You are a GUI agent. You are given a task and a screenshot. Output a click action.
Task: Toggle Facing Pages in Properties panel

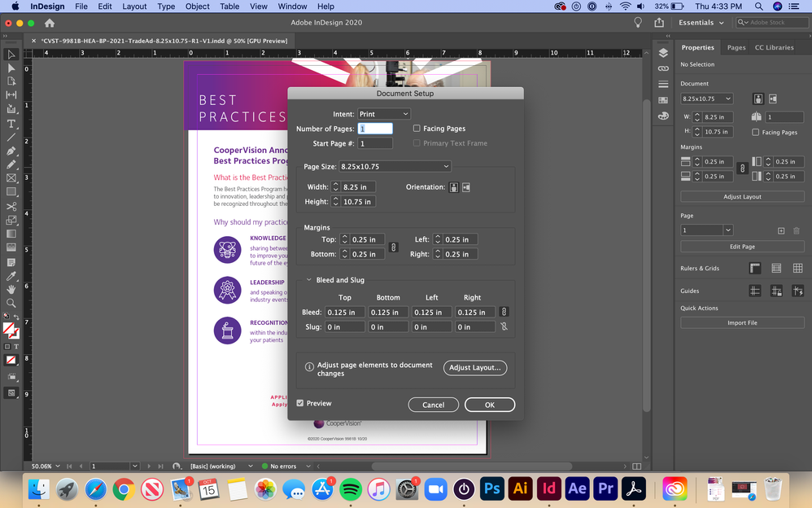756,132
